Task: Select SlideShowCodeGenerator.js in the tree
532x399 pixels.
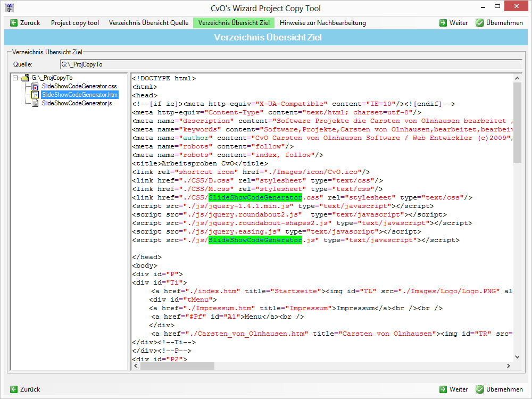Action: 77,103
